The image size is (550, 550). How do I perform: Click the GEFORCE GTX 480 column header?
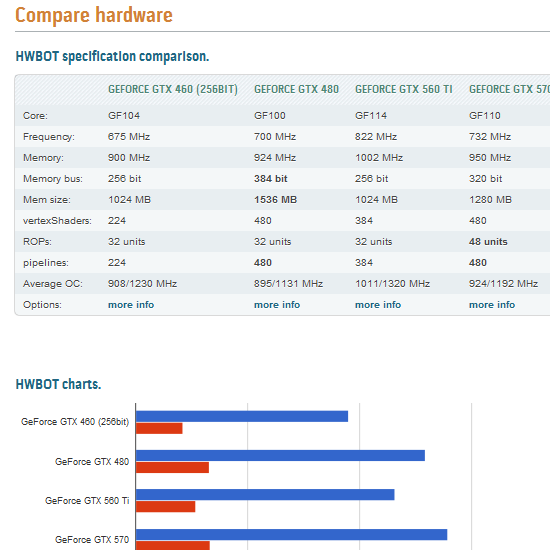click(x=296, y=89)
